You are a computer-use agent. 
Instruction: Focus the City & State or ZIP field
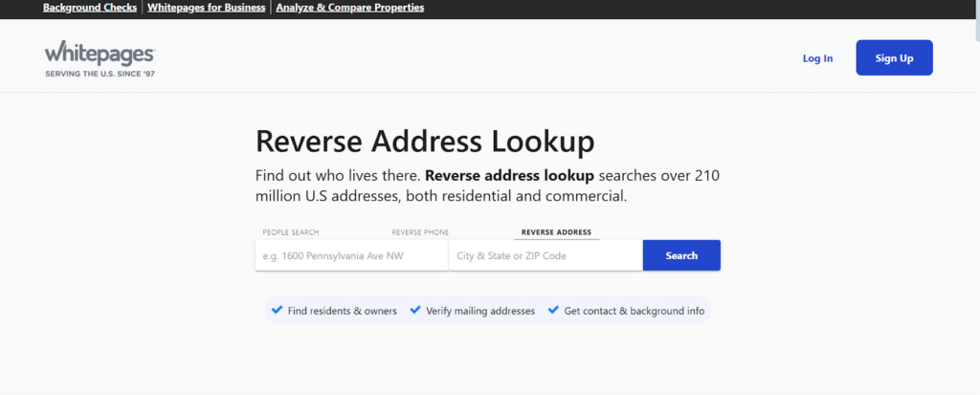(546, 255)
